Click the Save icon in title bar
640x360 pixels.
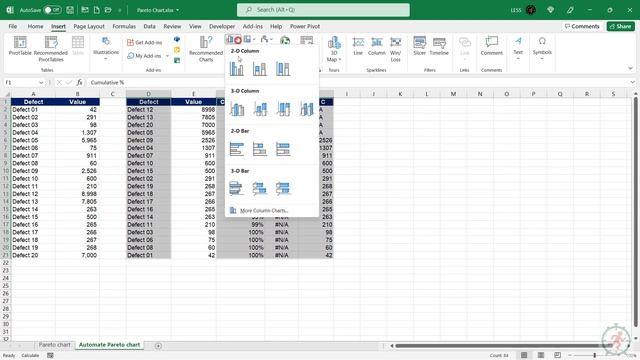[x=70, y=10]
